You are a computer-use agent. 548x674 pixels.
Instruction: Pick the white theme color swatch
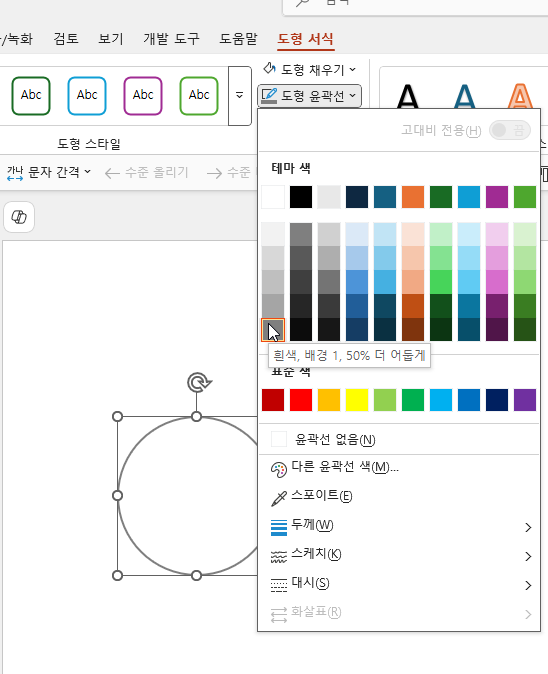click(273, 197)
